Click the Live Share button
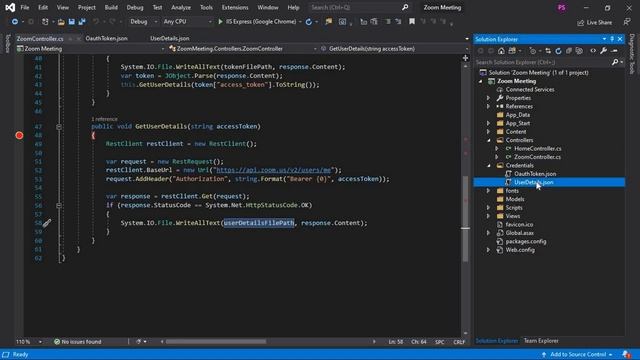This screenshot has width=640, height=360. (594, 22)
